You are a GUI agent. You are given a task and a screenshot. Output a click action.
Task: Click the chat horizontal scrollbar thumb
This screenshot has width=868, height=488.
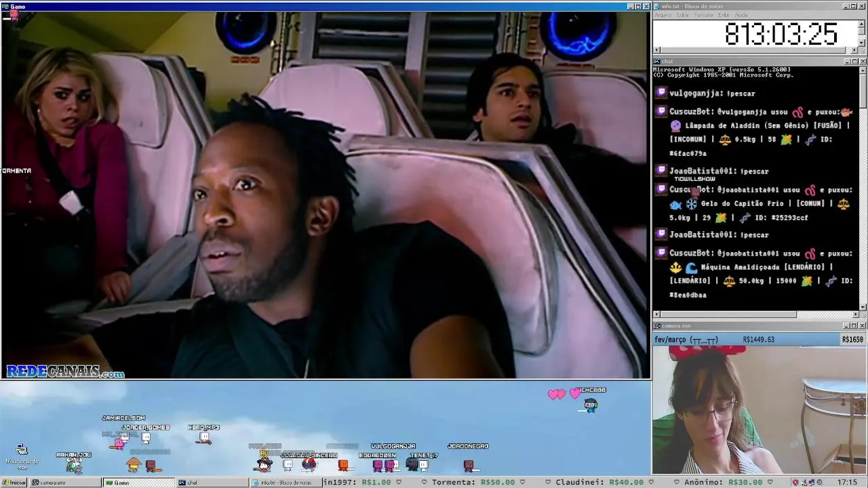[728, 314]
